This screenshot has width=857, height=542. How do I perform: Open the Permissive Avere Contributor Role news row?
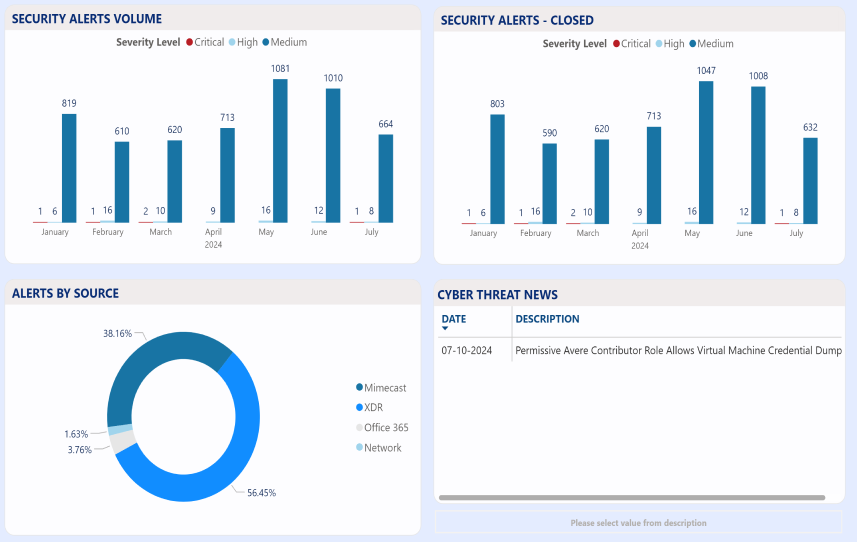tap(678, 351)
